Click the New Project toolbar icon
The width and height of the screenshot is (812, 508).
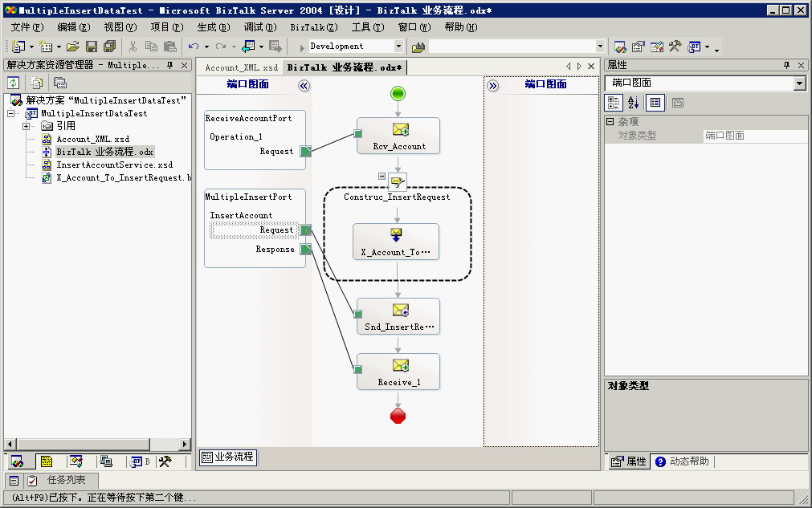pos(18,47)
